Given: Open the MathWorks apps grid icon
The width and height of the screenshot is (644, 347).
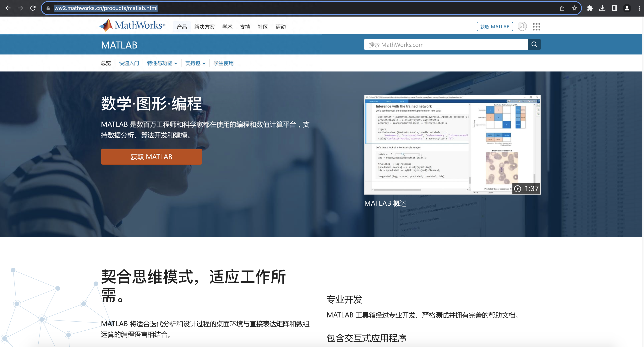Looking at the screenshot, I should (x=536, y=26).
